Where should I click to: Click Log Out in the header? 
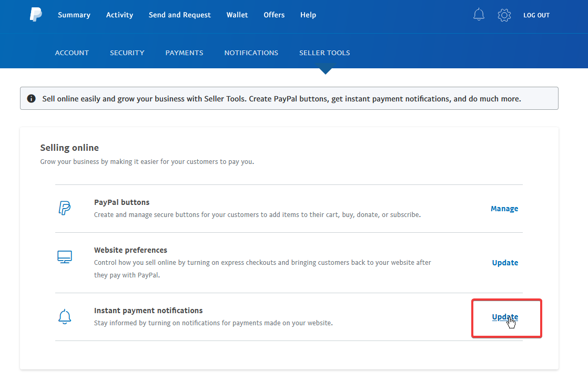tap(536, 15)
